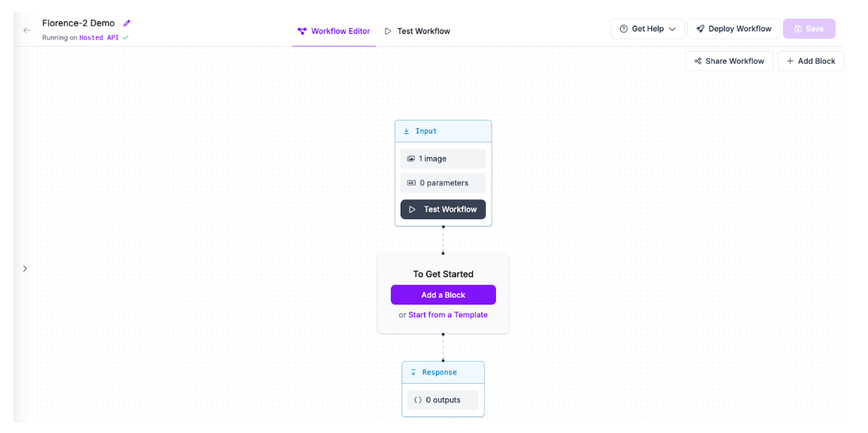The width and height of the screenshot is (868, 433).
Task: Click the dark Test Workflow button
Action: [443, 209]
